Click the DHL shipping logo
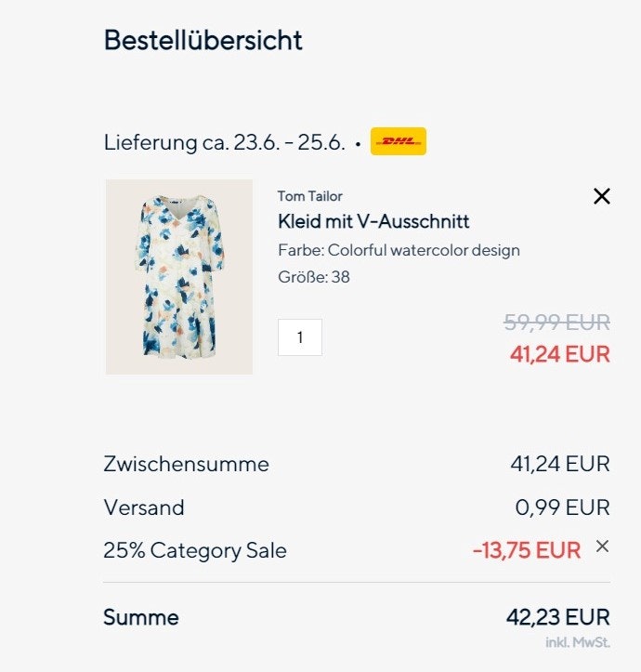The height and width of the screenshot is (672, 641). pos(398,141)
